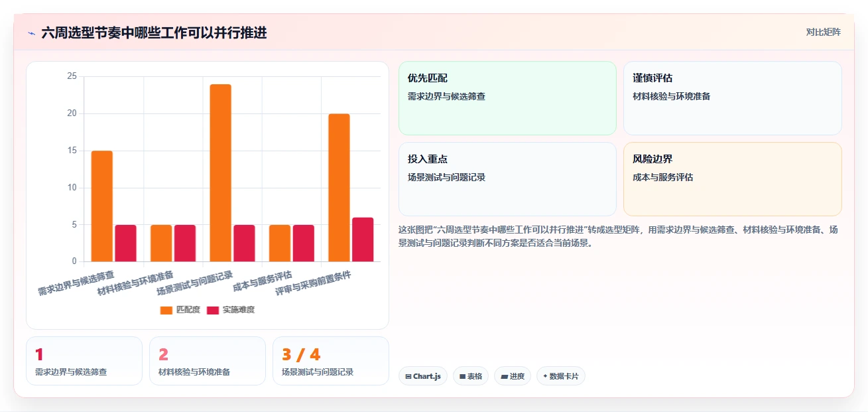The image size is (868, 412).
Task: Click the description paragraph starting 这张图把
Action: coord(620,236)
